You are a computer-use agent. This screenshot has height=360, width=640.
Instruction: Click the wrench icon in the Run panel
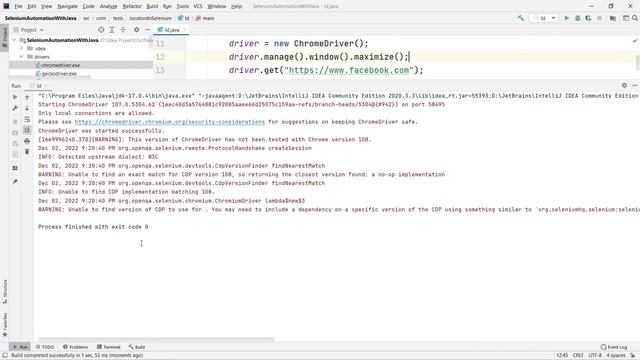pyautogui.click(x=15, y=108)
